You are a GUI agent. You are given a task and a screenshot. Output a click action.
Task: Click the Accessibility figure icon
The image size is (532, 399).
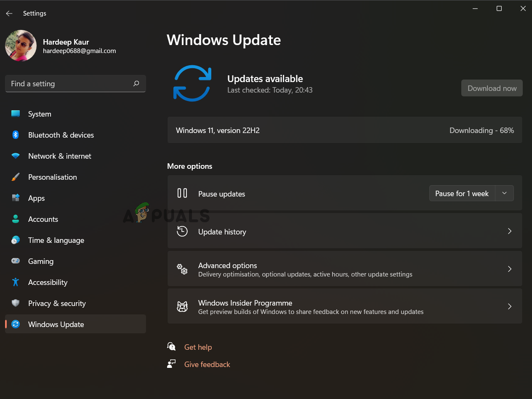pyautogui.click(x=16, y=282)
